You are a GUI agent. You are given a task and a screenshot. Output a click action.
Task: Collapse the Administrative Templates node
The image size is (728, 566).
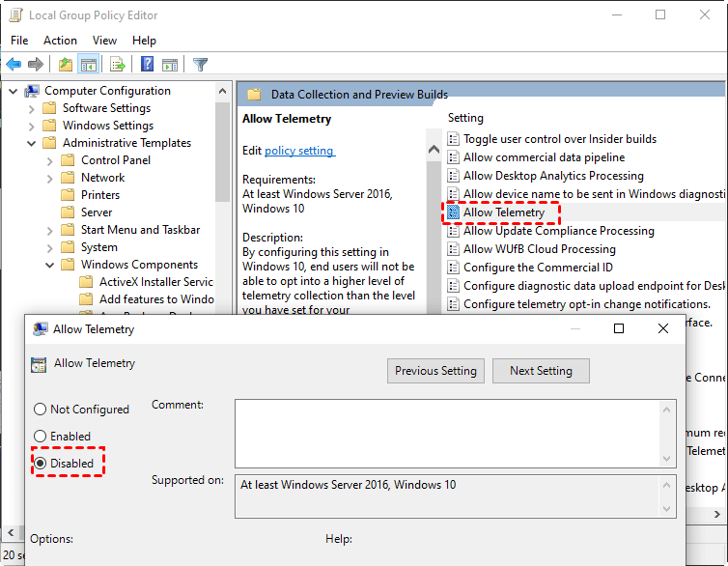point(32,144)
